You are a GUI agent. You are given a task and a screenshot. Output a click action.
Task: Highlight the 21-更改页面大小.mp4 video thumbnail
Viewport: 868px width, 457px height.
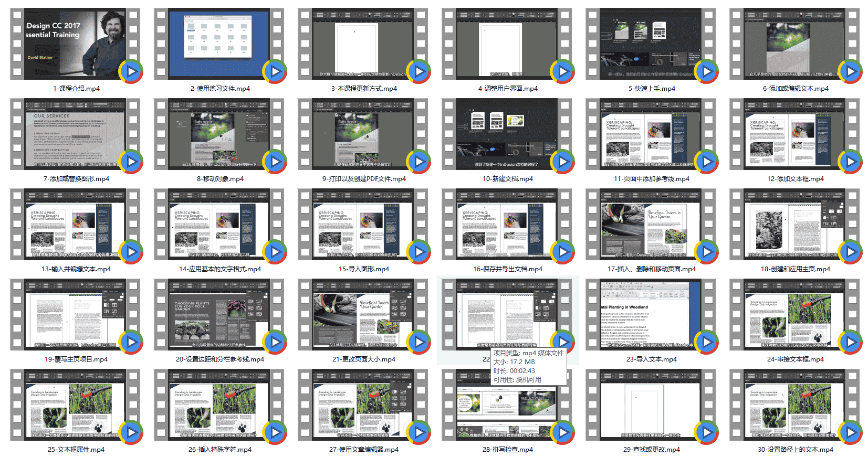coord(363,315)
